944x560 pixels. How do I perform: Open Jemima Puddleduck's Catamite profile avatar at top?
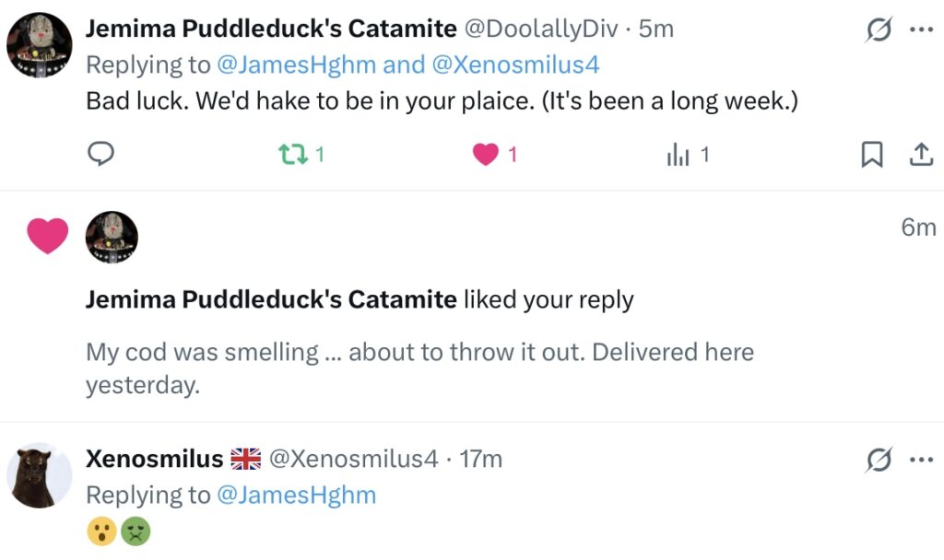coord(39,45)
